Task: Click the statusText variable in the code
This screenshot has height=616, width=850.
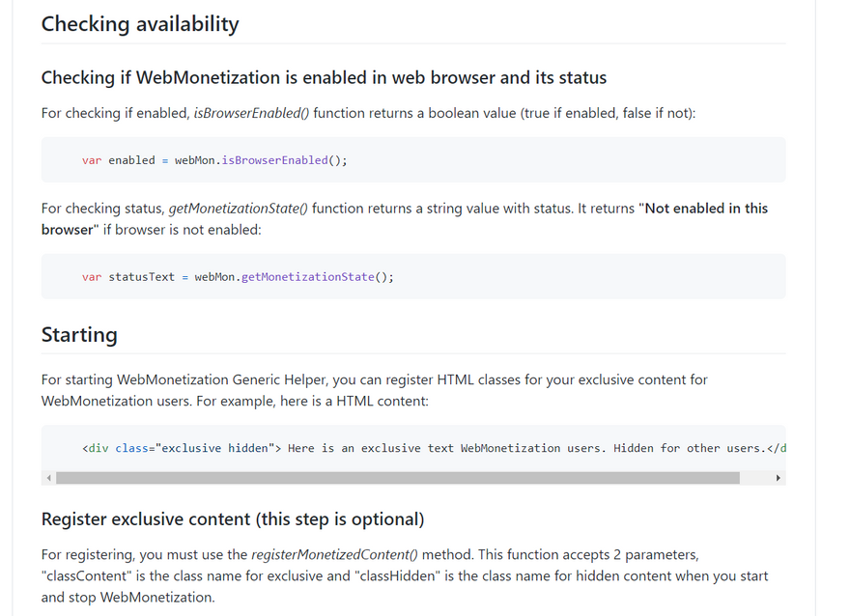Action: coord(141,277)
